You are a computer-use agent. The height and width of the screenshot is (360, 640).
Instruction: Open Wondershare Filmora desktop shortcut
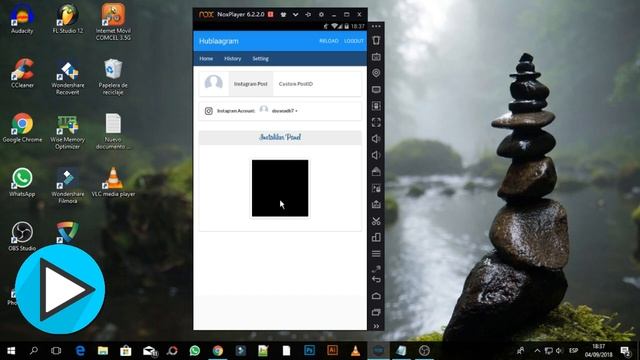coord(68,185)
